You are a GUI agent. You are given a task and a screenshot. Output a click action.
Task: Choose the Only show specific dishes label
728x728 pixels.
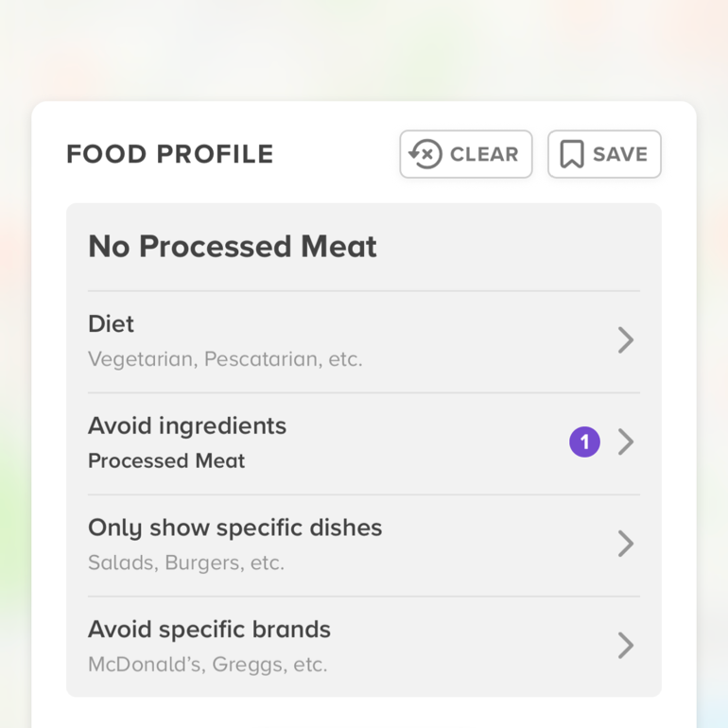pyautogui.click(x=235, y=528)
